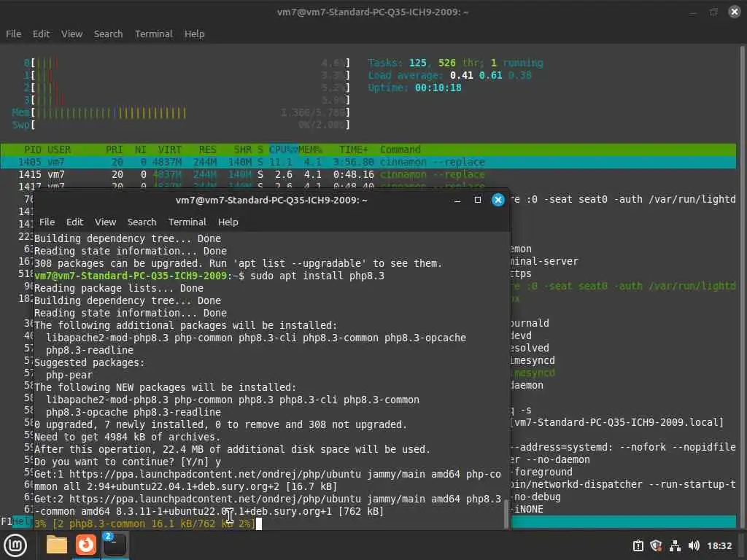Open View menu in background htop terminal

pyautogui.click(x=71, y=34)
